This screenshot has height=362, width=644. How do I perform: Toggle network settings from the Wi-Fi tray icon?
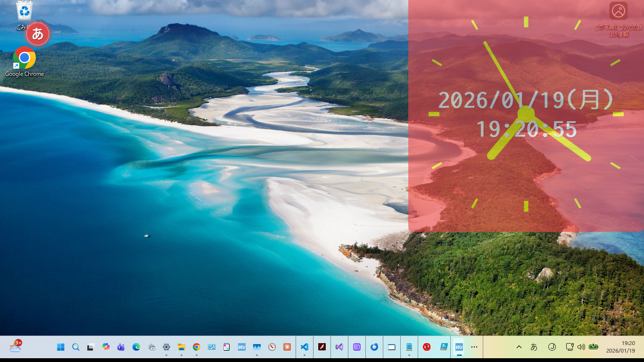(569, 347)
